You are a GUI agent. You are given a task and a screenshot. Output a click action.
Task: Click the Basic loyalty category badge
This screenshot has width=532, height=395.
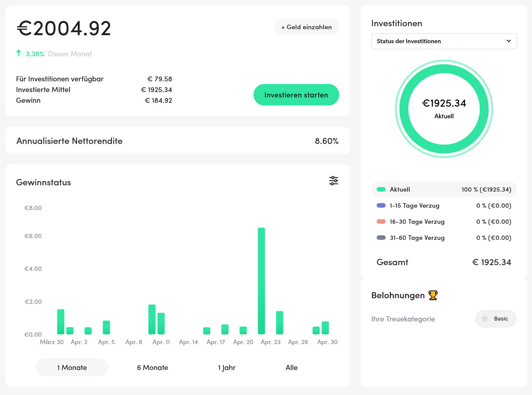[x=496, y=319]
